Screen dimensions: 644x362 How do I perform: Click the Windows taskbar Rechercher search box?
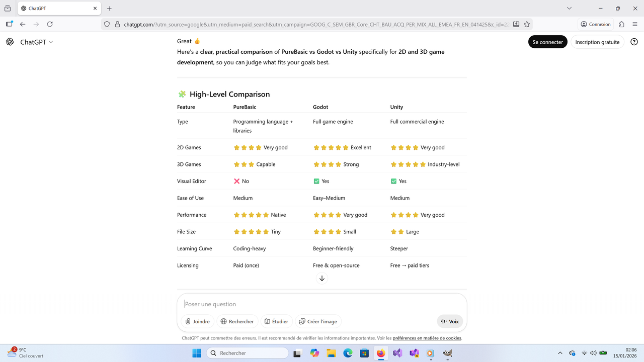click(248, 353)
